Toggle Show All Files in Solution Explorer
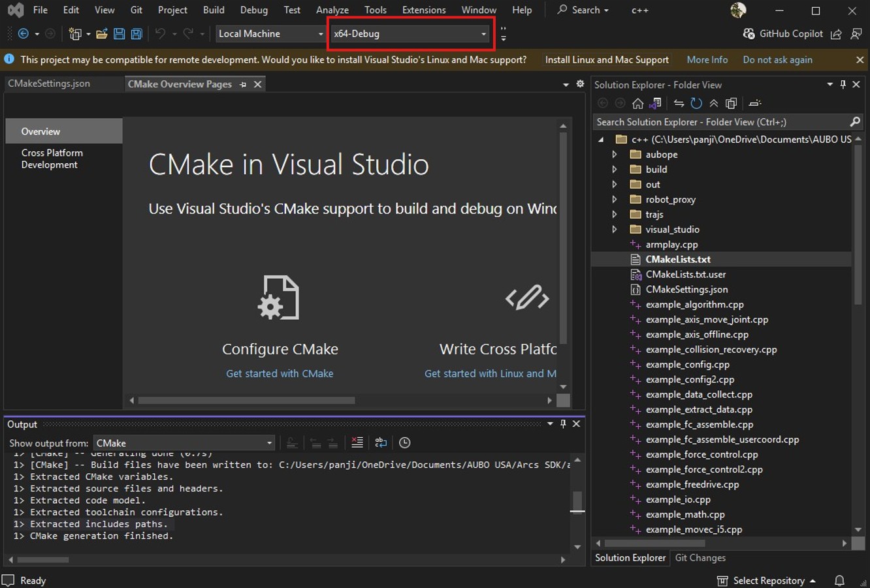Viewport: 870px width, 588px height. coord(732,103)
